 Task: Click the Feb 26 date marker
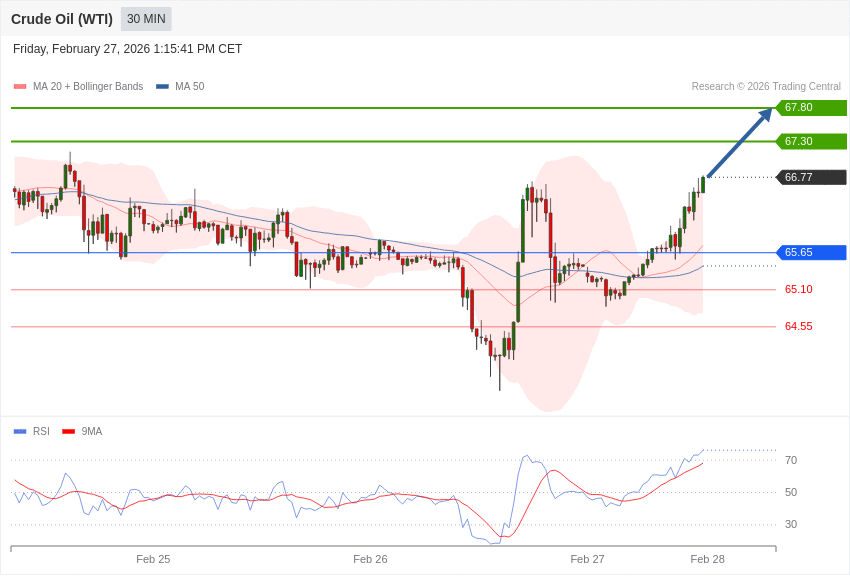pyautogui.click(x=370, y=559)
